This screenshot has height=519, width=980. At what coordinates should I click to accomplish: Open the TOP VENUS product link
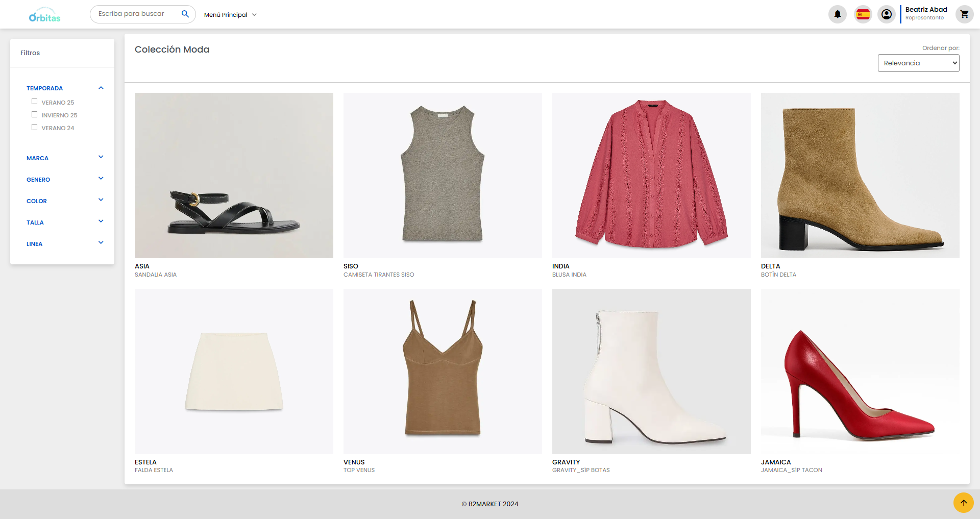(359, 470)
